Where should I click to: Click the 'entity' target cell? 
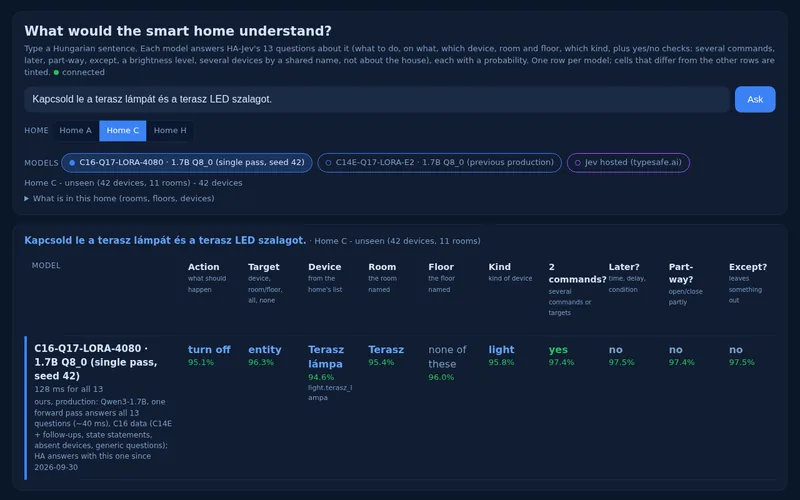(265, 349)
